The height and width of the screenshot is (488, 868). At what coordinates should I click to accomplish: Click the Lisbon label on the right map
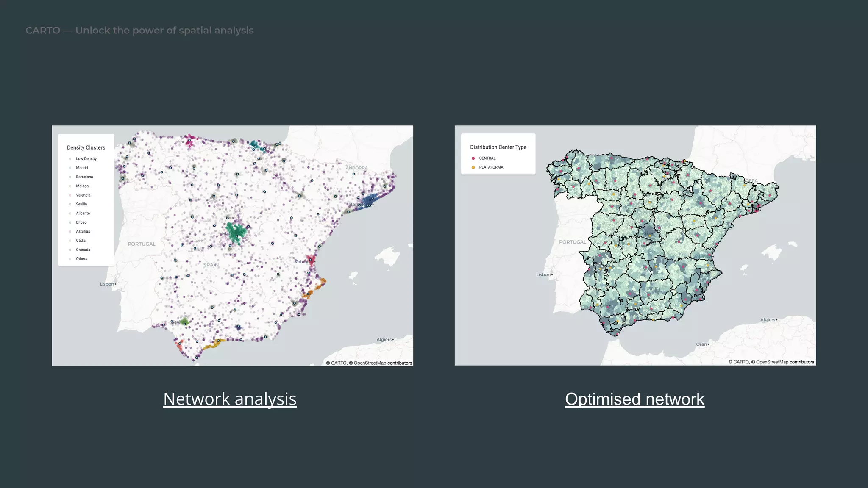click(543, 275)
